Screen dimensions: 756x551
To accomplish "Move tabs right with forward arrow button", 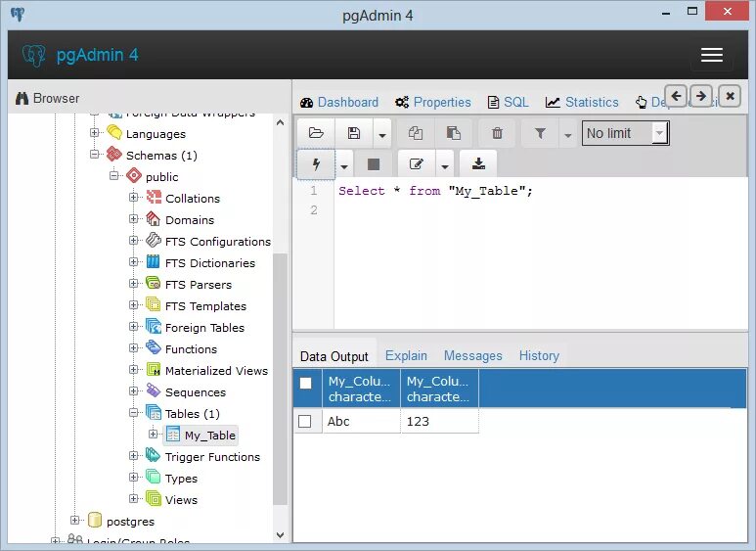I will 701,96.
